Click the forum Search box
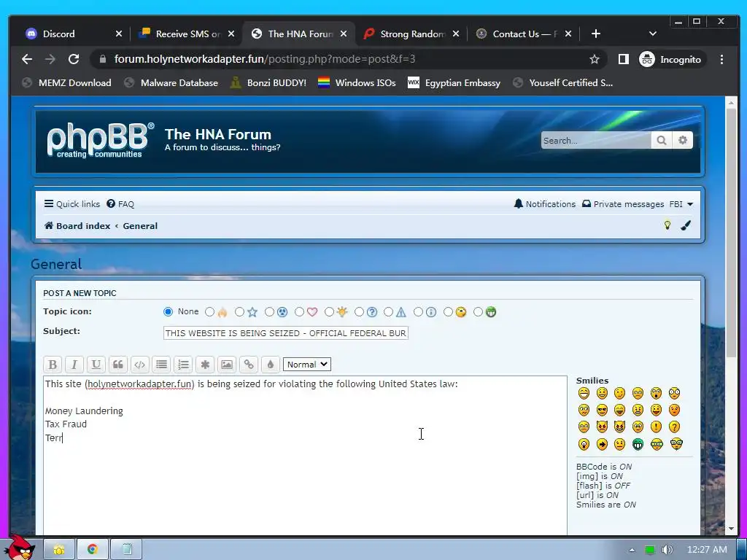747x560 pixels. tap(596, 141)
